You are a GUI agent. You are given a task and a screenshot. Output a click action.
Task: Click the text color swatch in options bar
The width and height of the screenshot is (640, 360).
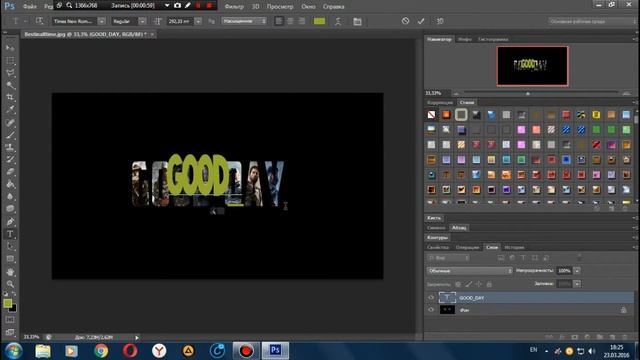pyautogui.click(x=319, y=21)
